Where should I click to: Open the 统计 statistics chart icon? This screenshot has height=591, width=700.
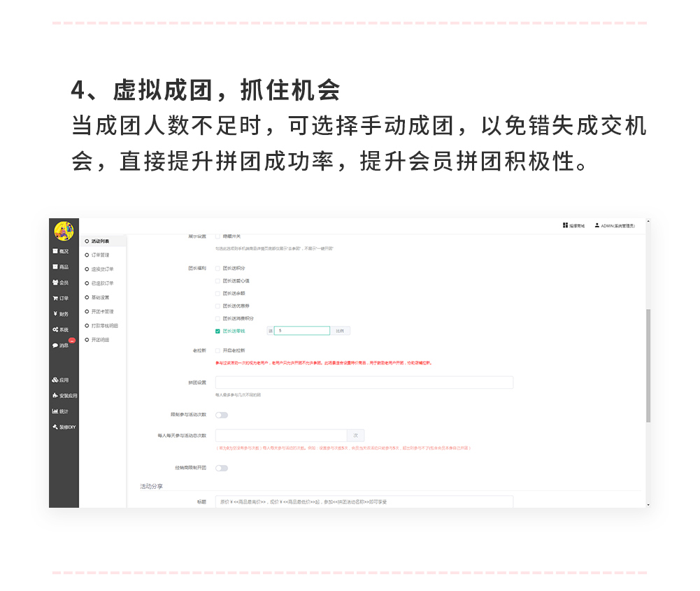coord(55,411)
